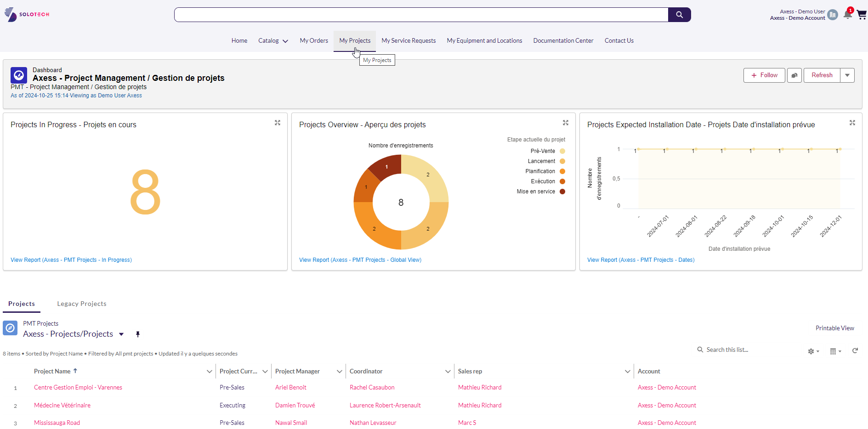
Task: Open My Projects page
Action: coord(355,41)
